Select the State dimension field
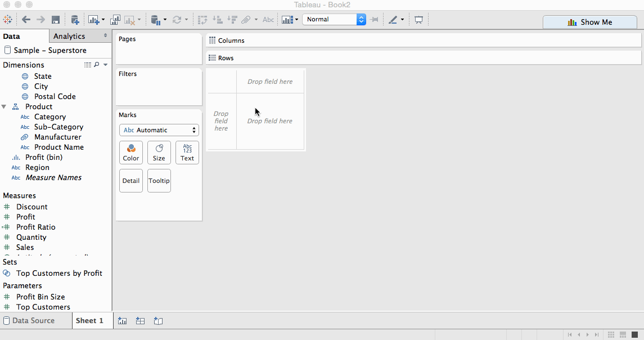The image size is (644, 340). click(x=43, y=76)
